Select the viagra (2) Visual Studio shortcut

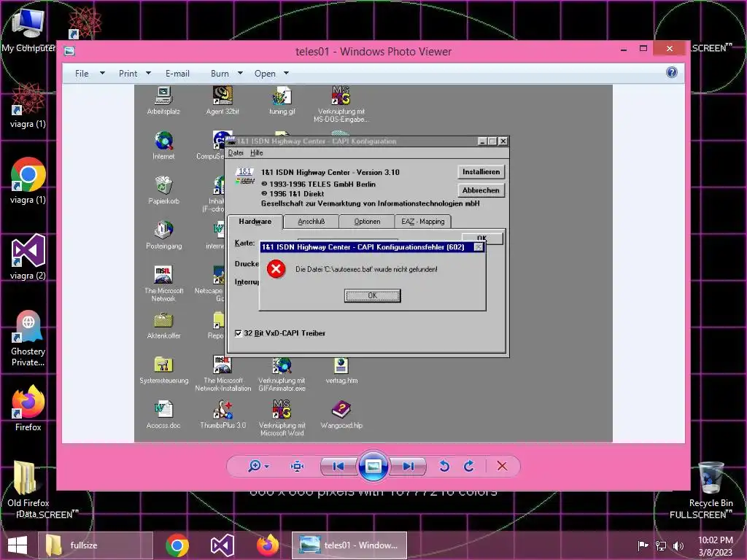coord(28,257)
